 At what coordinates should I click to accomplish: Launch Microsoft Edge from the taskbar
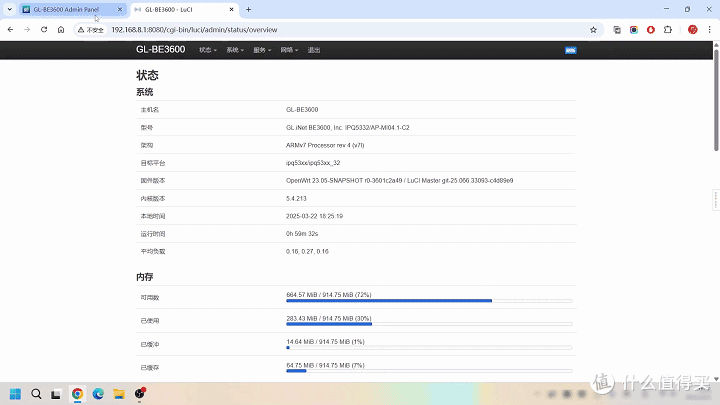98,394
